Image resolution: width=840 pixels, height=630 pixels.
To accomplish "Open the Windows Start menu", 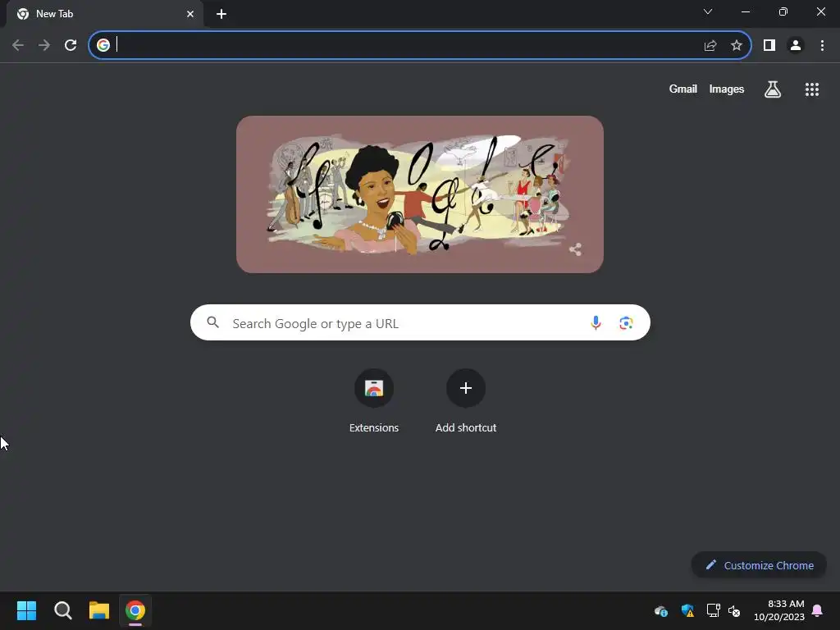I will (27, 610).
